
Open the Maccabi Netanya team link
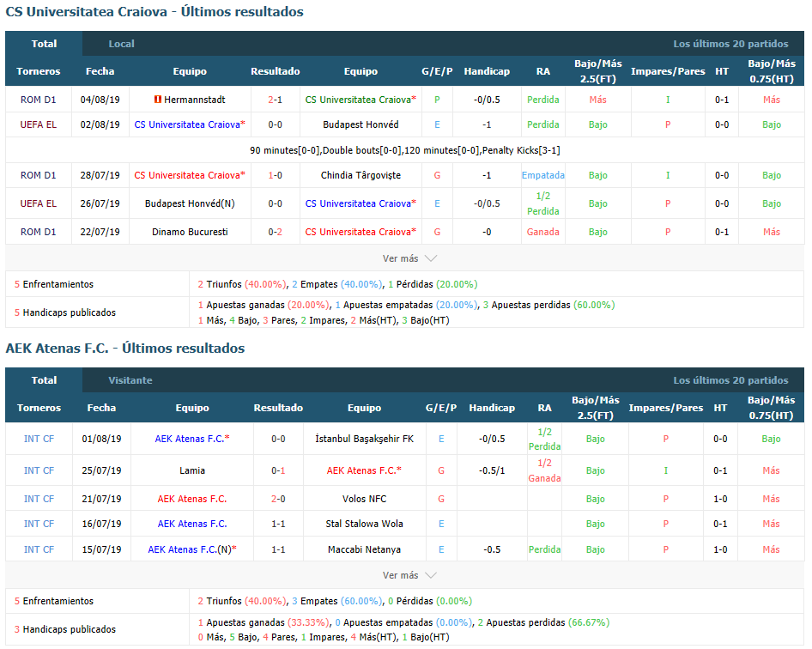pos(364,549)
